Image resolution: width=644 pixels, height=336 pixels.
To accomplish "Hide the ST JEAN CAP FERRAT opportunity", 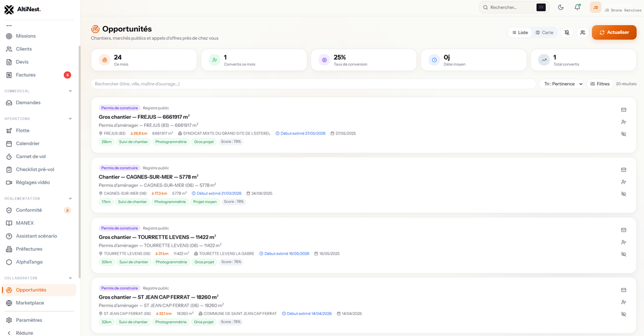I will click(x=624, y=314).
